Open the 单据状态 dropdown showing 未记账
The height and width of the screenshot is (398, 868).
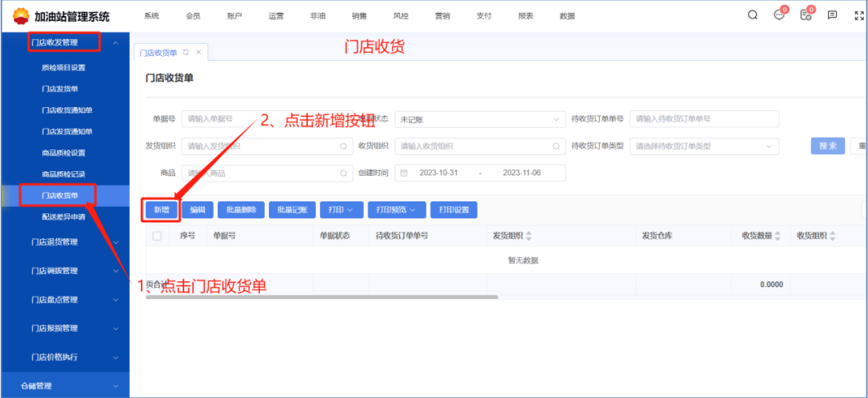click(x=480, y=119)
